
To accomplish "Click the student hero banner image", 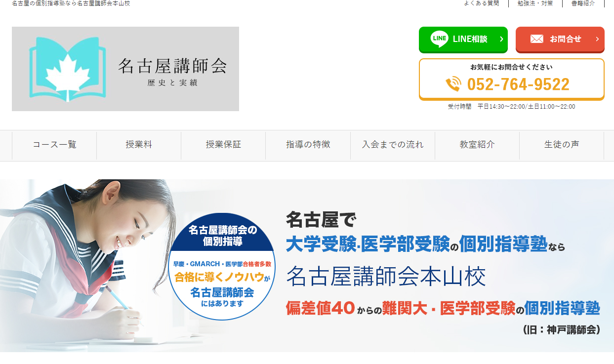I will (x=307, y=266).
